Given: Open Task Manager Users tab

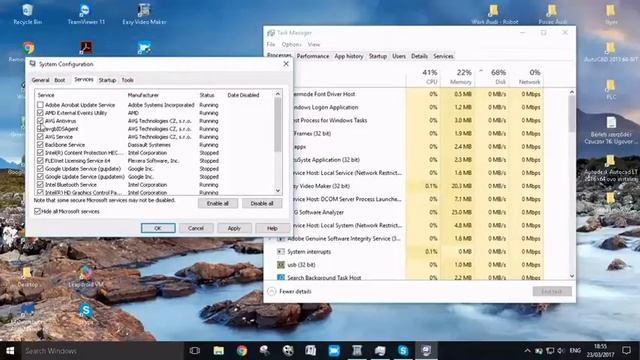Looking at the screenshot, I should click(399, 56).
